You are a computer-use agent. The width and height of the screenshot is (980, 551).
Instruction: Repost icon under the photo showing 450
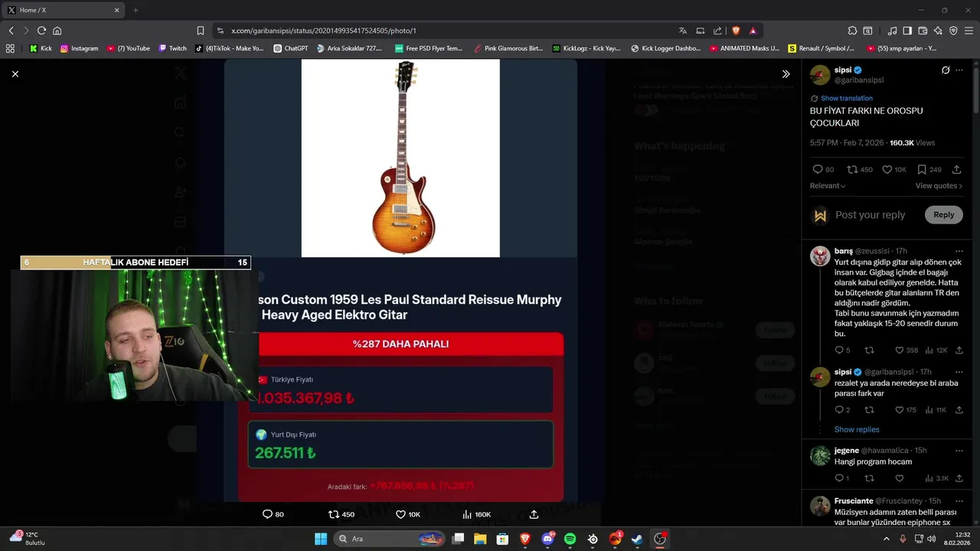pyautogui.click(x=333, y=514)
